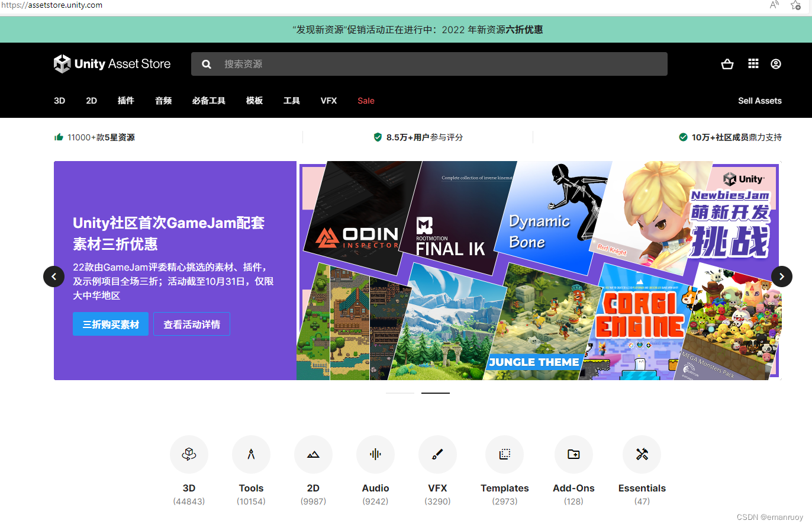Click the 10万+社区成员鼎力支持 text
The width and height of the screenshot is (812, 527).
737,137
